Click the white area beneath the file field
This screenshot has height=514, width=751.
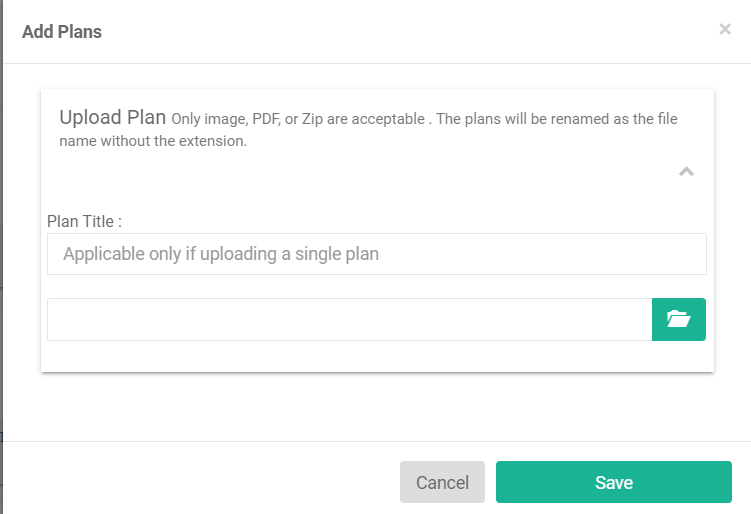coord(376,356)
